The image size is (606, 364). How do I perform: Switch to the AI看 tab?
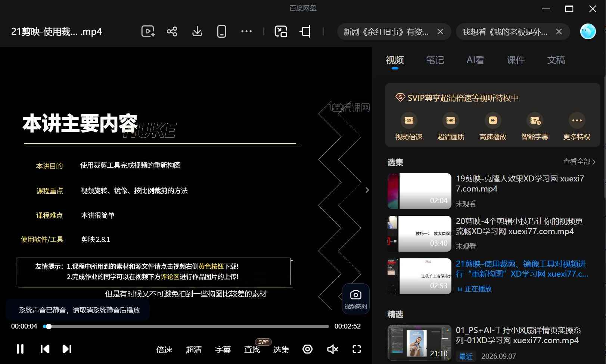tap(475, 60)
